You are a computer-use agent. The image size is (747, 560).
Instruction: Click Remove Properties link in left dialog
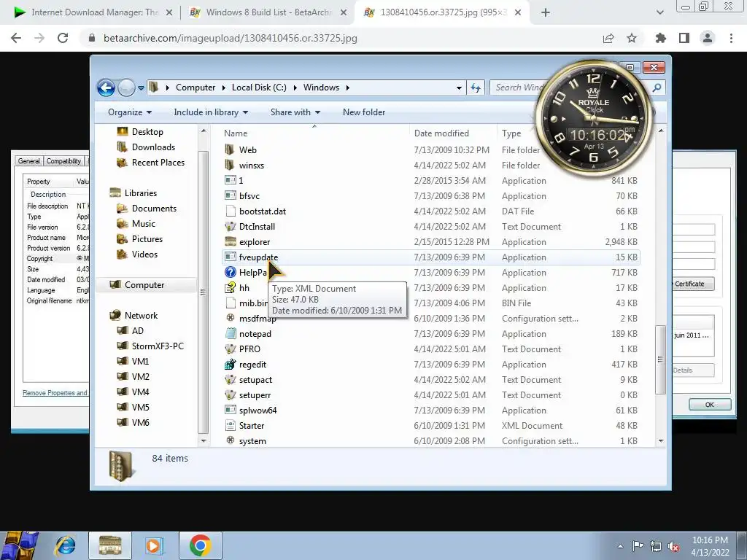pyautogui.click(x=55, y=393)
